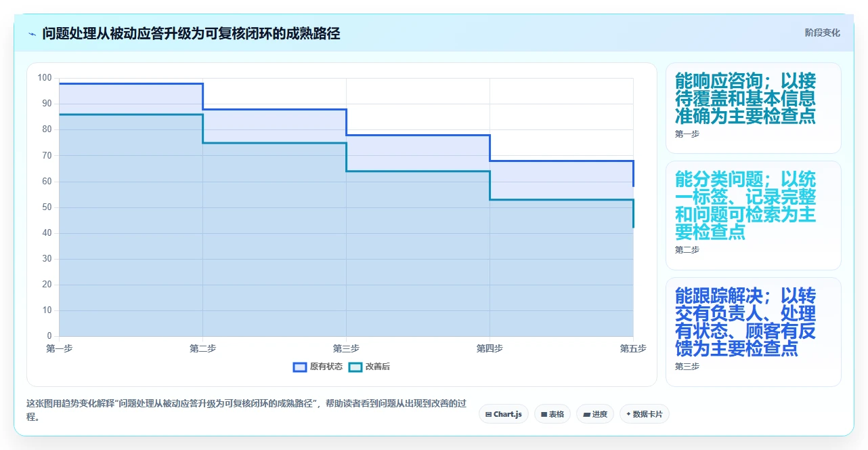Image resolution: width=868 pixels, height=450 pixels.
Task: Click the caption text below the chart
Action: click(246, 410)
